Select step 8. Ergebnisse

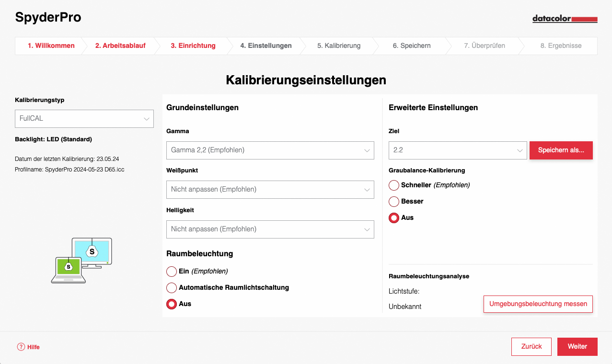pos(561,46)
